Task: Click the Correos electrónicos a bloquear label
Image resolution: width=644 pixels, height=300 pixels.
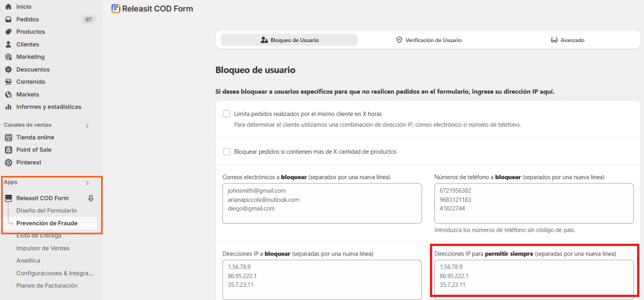Action: (306, 177)
